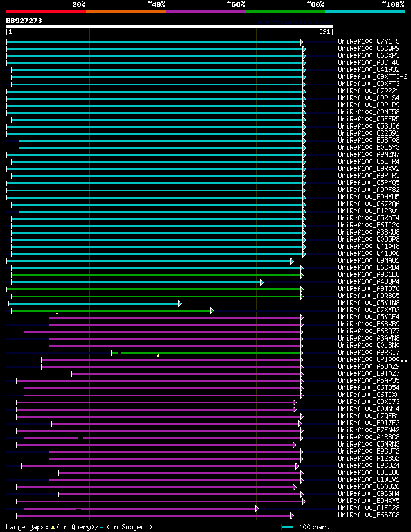This screenshot has height=532, width=411.
Task: Select the UniRef100_Q9MAW1 label
Action: point(369,261)
